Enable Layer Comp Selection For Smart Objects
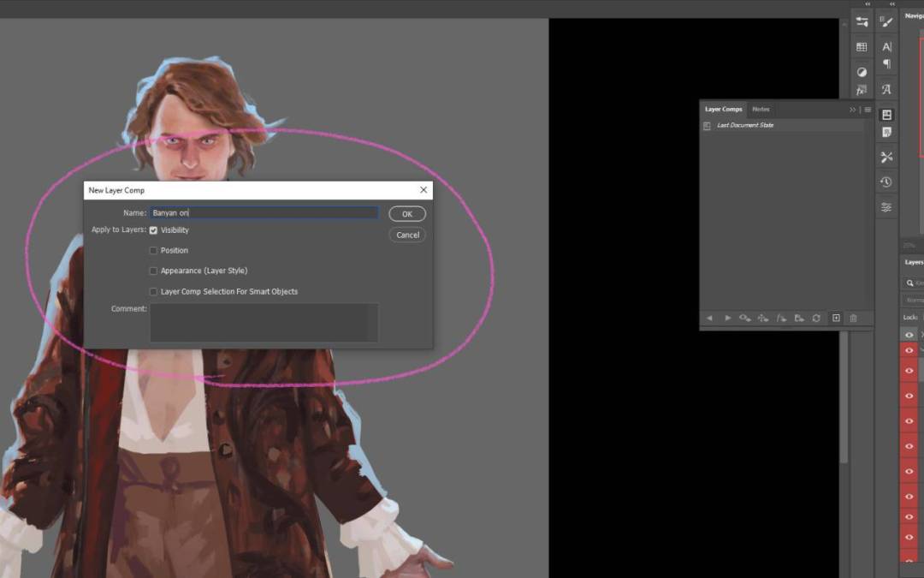The width and height of the screenshot is (924, 578). coord(154,292)
